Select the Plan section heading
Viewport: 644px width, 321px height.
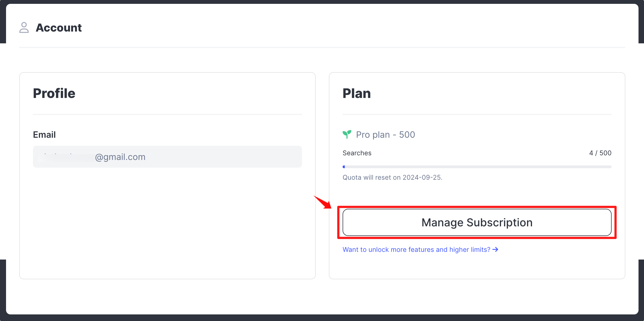tap(357, 93)
